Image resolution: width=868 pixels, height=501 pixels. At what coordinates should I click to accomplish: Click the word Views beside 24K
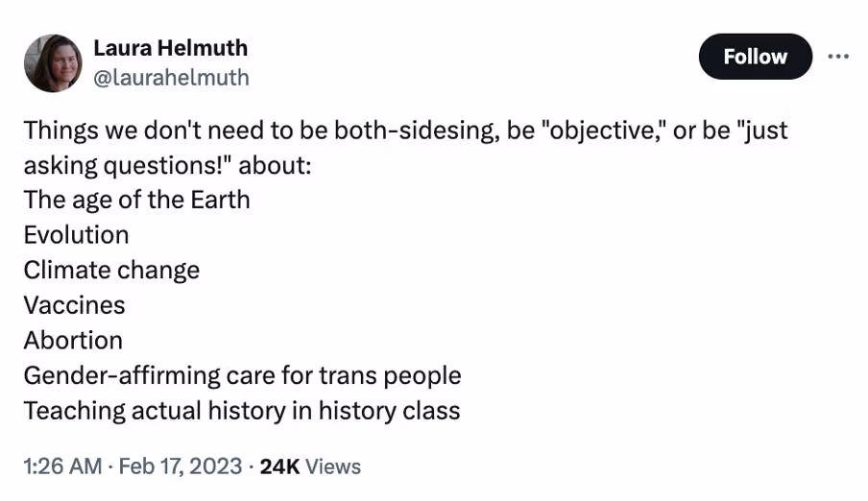click(333, 466)
